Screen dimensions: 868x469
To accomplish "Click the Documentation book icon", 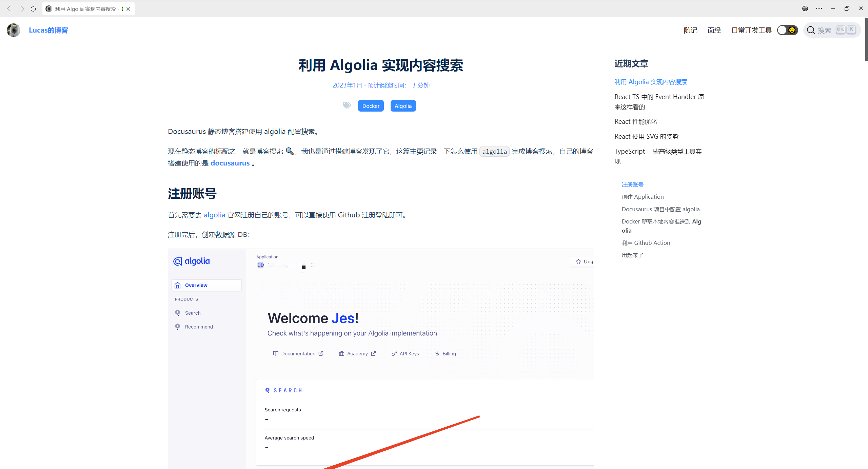I will point(276,354).
